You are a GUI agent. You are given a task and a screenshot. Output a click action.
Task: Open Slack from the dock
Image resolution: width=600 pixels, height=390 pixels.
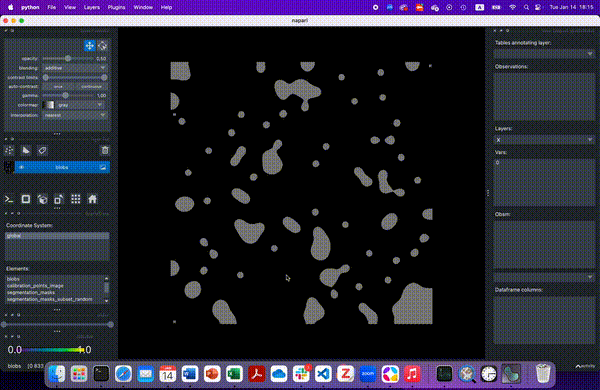click(x=301, y=374)
